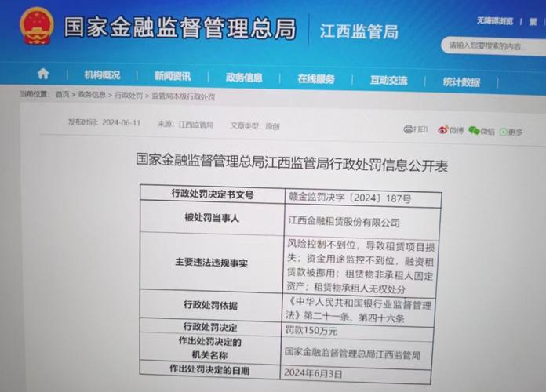Go to 政务信息 in the breadcrumb

click(92, 94)
